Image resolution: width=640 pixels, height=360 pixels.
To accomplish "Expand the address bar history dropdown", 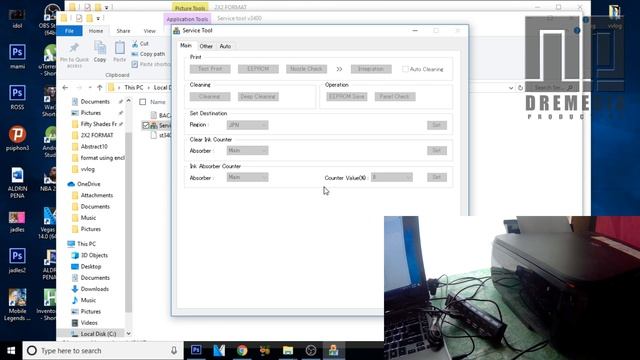I will (511, 87).
